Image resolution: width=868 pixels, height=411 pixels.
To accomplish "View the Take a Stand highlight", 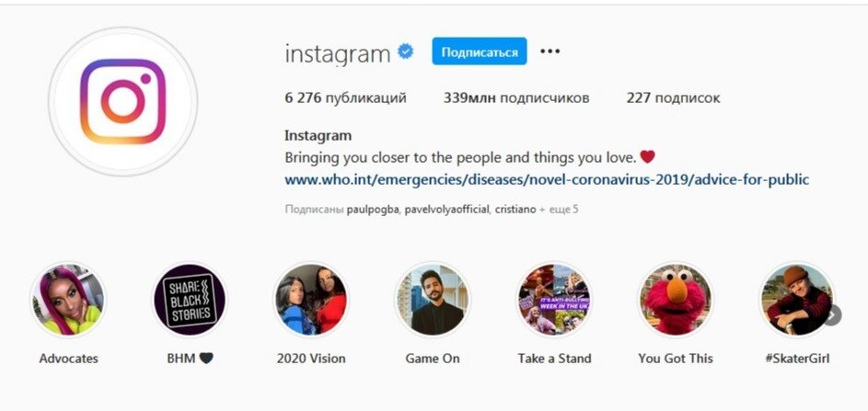I will click(554, 300).
